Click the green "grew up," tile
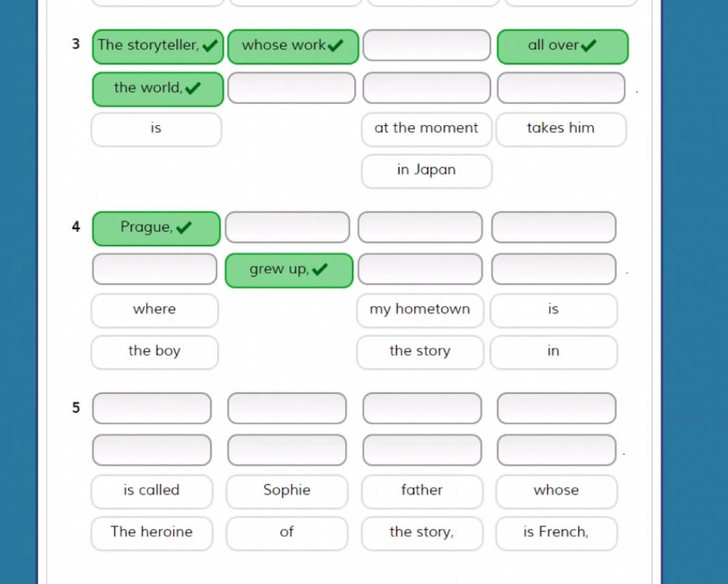 click(x=289, y=270)
